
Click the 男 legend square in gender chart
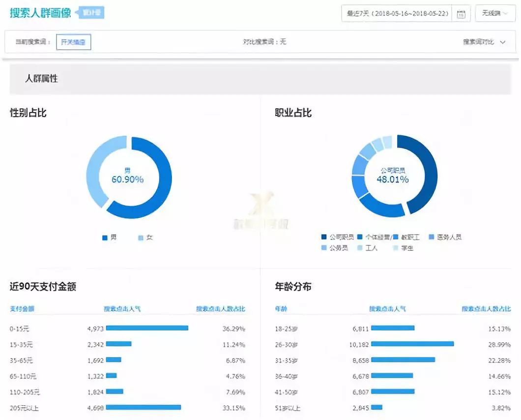click(x=105, y=238)
